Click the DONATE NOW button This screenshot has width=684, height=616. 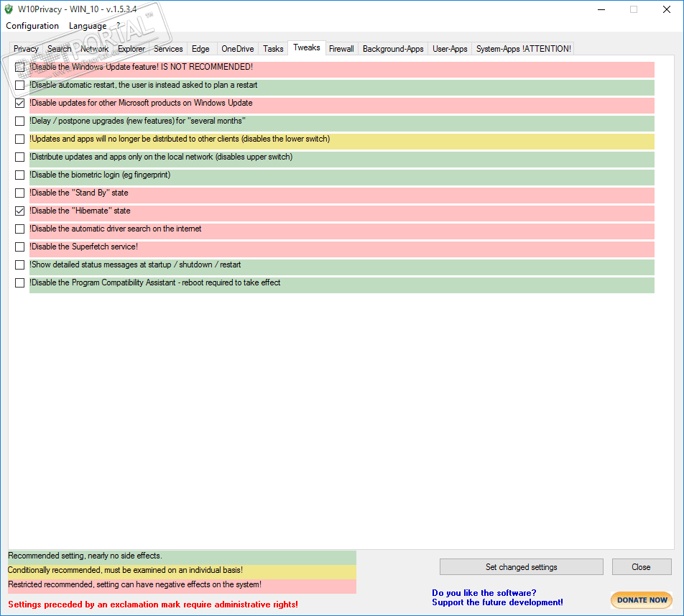(642, 600)
